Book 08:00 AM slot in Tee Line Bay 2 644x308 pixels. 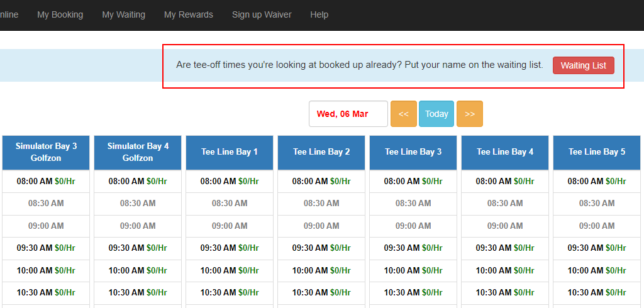(x=321, y=181)
